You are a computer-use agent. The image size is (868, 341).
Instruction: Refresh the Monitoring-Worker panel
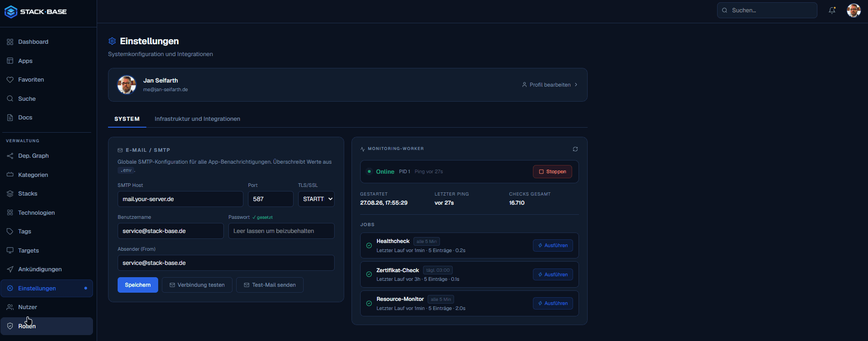pos(575,149)
